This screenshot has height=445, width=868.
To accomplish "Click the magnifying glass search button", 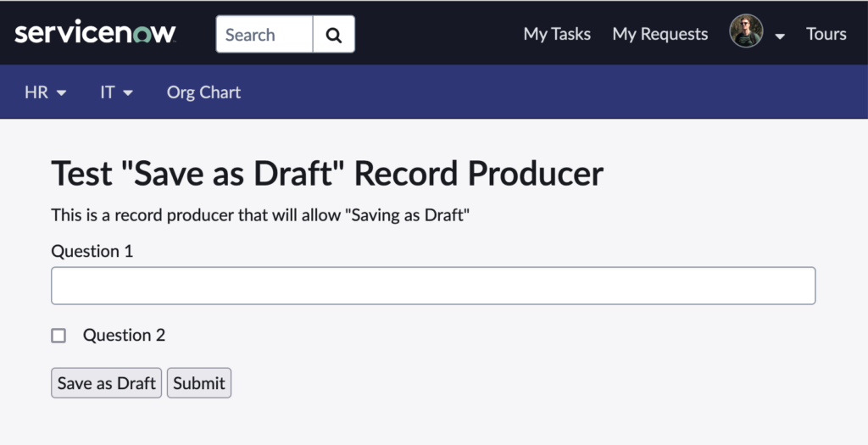I will point(334,34).
